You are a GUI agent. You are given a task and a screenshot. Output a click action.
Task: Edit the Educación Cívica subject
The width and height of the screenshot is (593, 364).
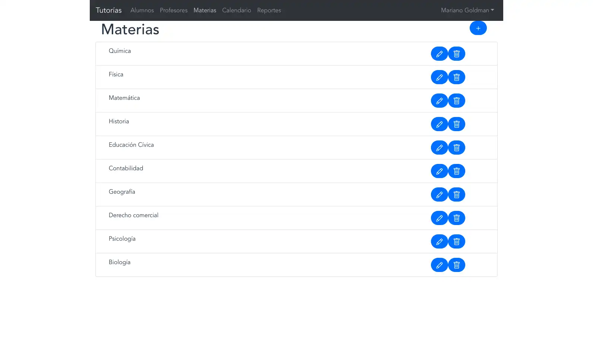[x=439, y=148]
